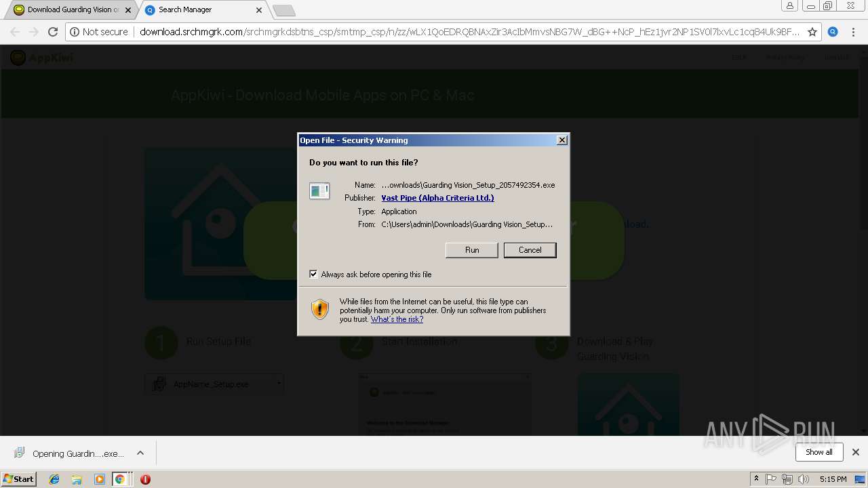Open Windows Explorer folder in the taskbar
This screenshot has width=868, height=488.
click(77, 479)
